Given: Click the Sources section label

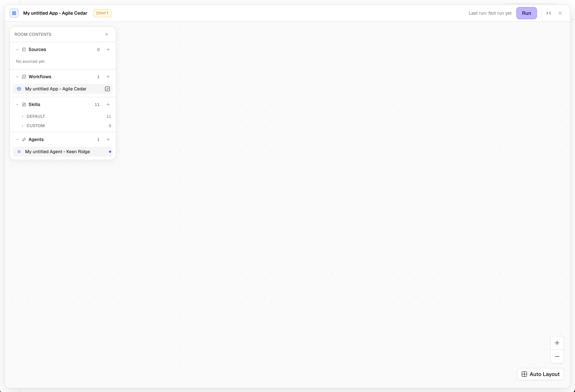Looking at the screenshot, I should (x=37, y=49).
